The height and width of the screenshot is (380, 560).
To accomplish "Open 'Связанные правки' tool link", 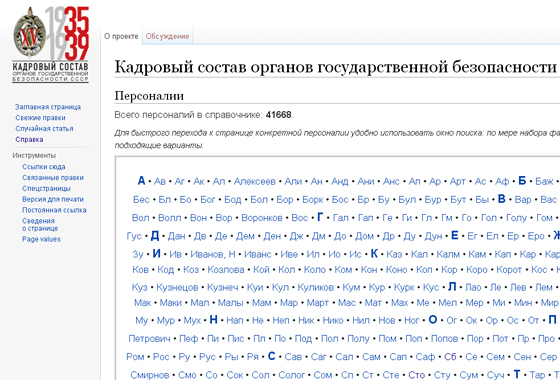I will (53, 178).
